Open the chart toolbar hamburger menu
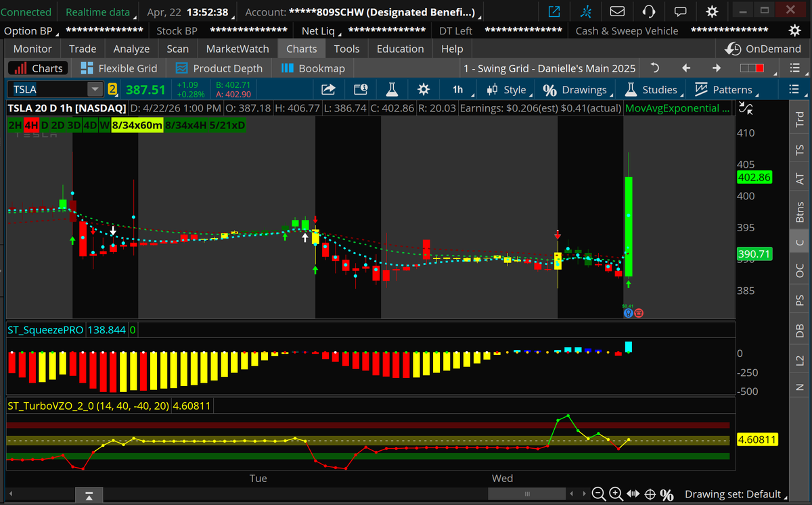 click(x=794, y=89)
